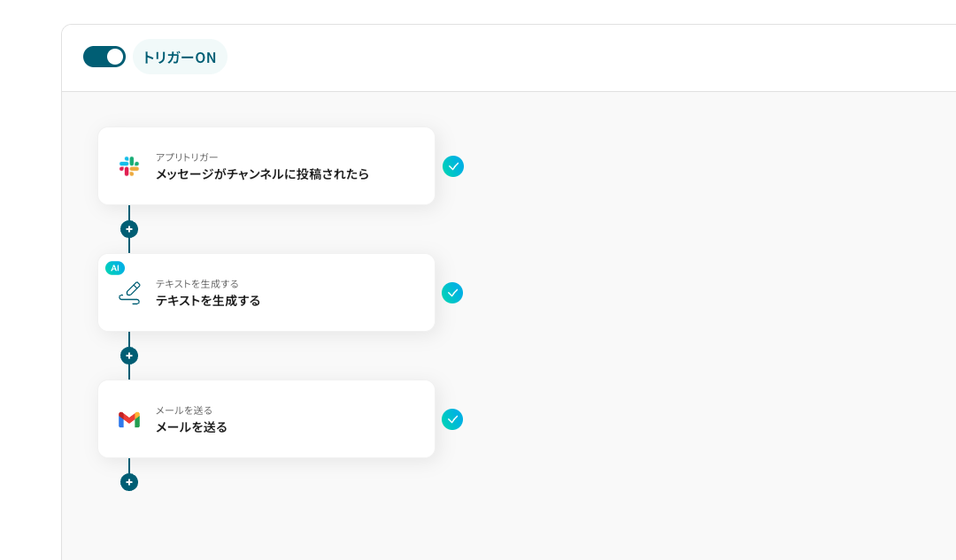
Task: Click the トリガーON label badge
Action: [x=180, y=58]
